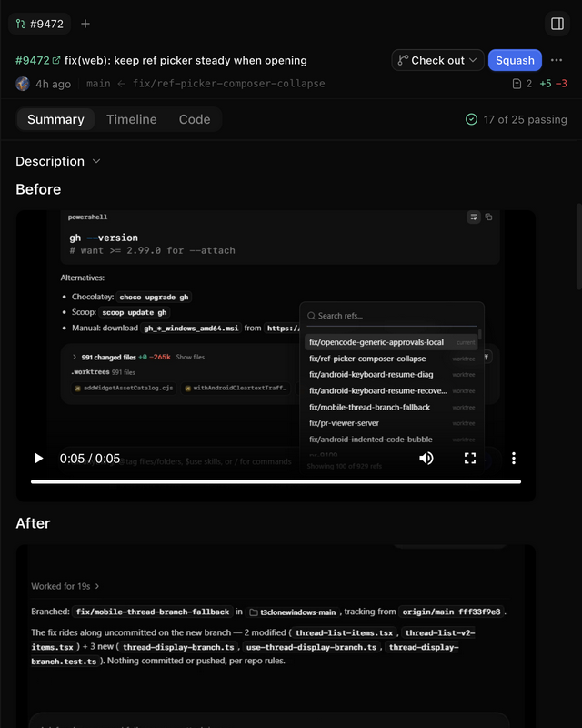The height and width of the screenshot is (728, 582).
Task: Open the more options ellipsis menu
Action: coord(557,60)
